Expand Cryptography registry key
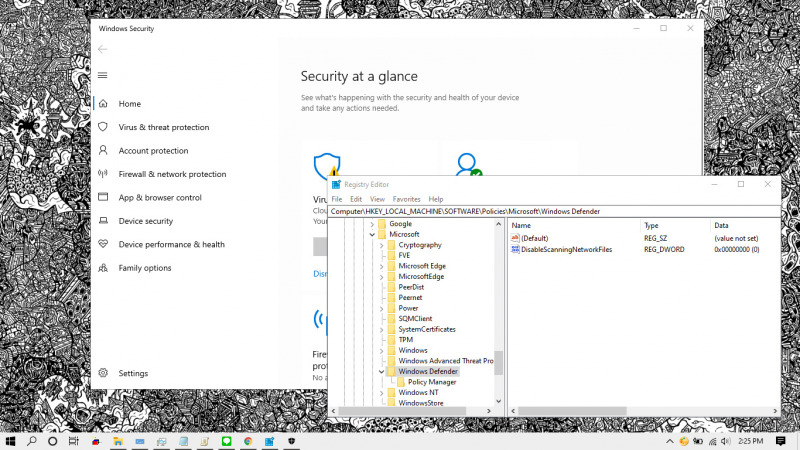Screen dimensions: 800x450 pyautogui.click(x=381, y=245)
